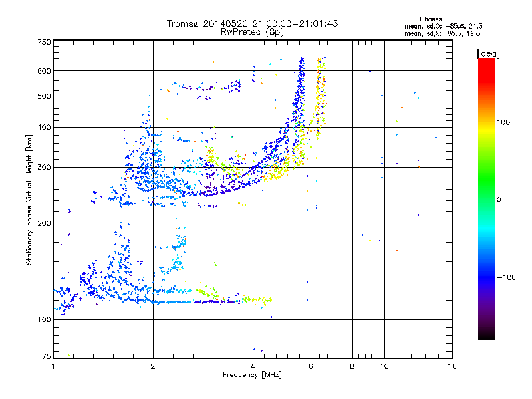
Task: Select the "mean, sd,O: -85.6, 21.3" statistics line
Action: click(x=443, y=26)
